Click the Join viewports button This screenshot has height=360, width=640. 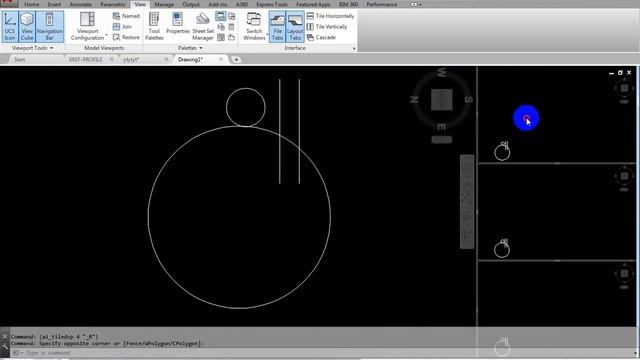[122, 27]
